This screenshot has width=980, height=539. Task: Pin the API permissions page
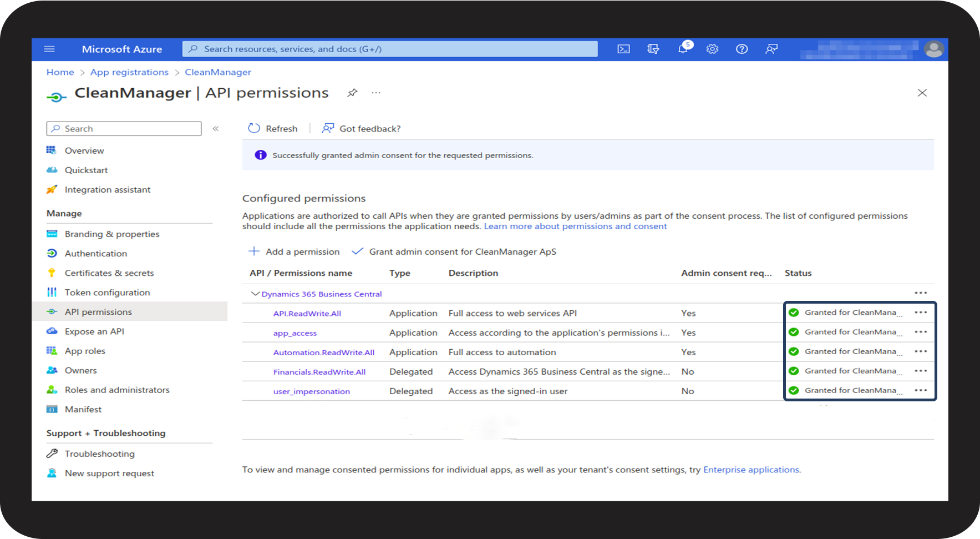point(352,93)
